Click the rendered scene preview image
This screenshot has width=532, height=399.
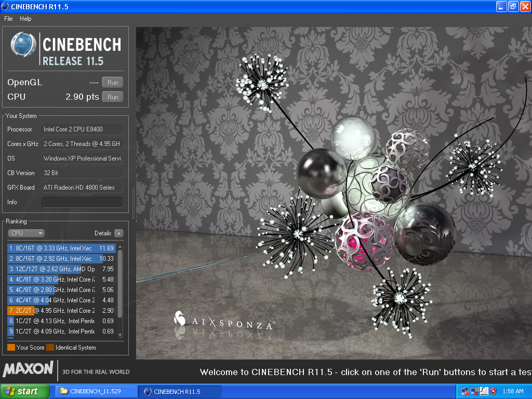334,193
